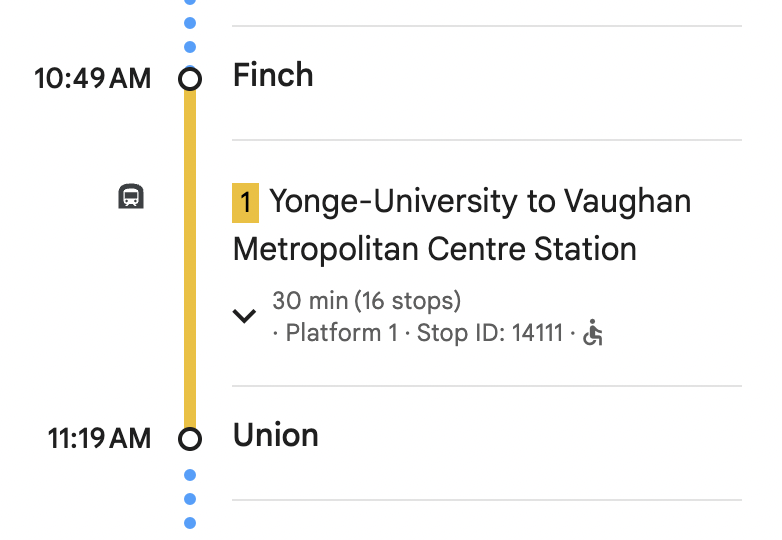The width and height of the screenshot is (782, 540).
Task: Click the wheelchair accessibility icon
Action: pyautogui.click(x=594, y=333)
